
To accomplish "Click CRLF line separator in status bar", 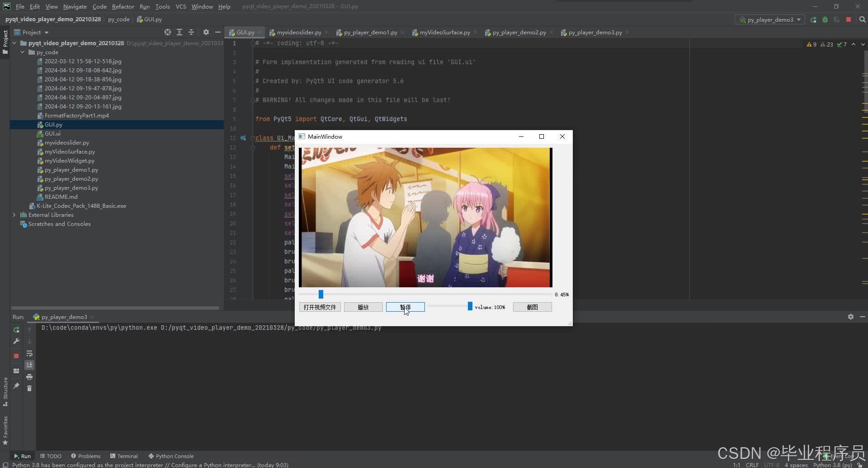I will pyautogui.click(x=752, y=465).
